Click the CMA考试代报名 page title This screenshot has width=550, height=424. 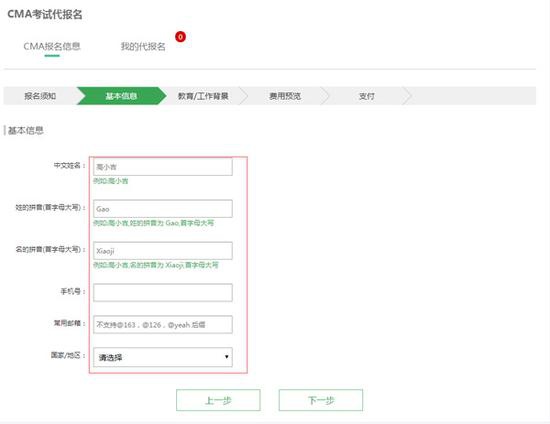[x=45, y=14]
